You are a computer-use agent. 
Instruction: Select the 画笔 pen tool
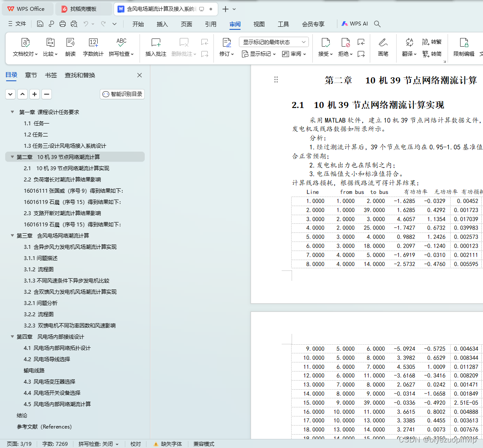[383, 47]
